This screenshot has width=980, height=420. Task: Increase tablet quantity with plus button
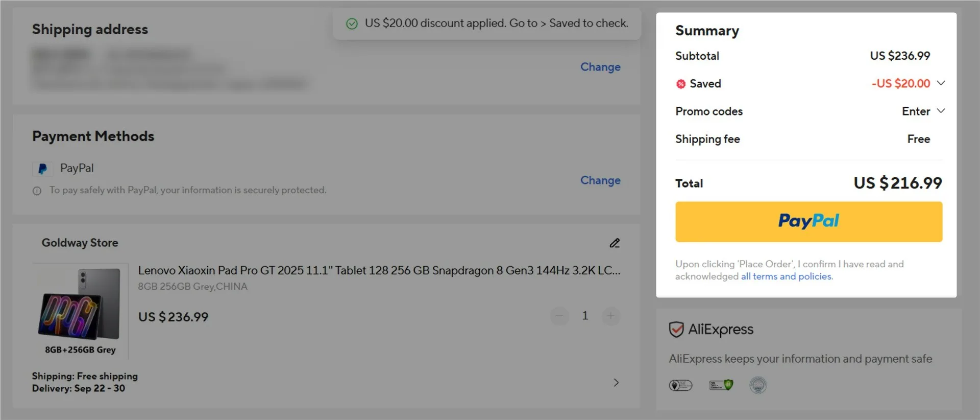[611, 316]
